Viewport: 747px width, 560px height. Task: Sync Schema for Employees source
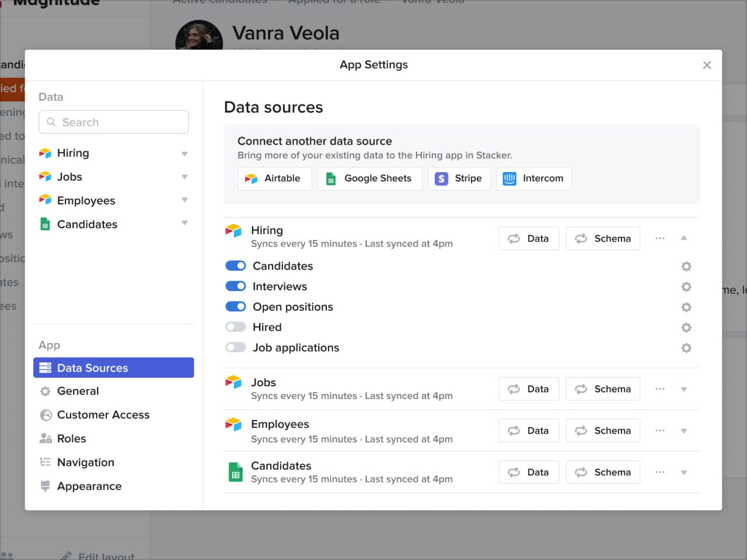(603, 430)
